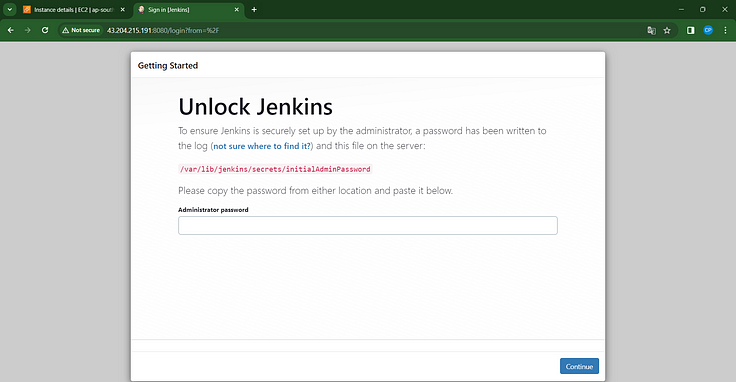Click the initialAdminPassword file path text
This screenshot has width=736, height=382.
pos(275,169)
